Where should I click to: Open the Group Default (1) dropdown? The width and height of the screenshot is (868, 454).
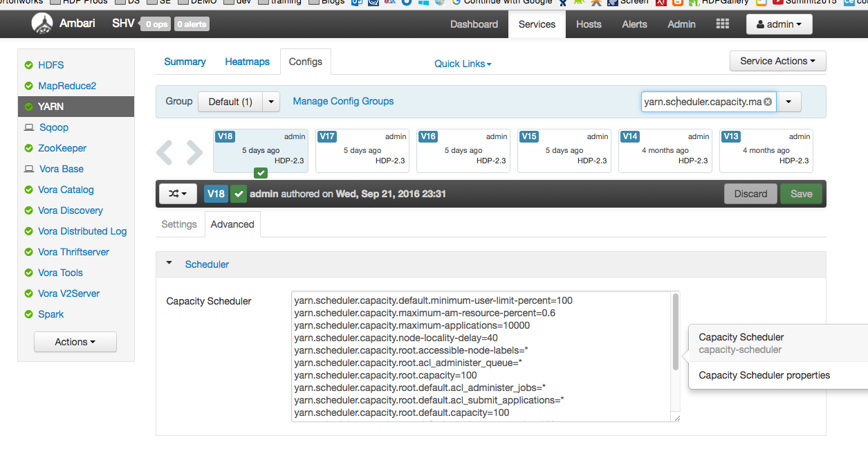239,101
